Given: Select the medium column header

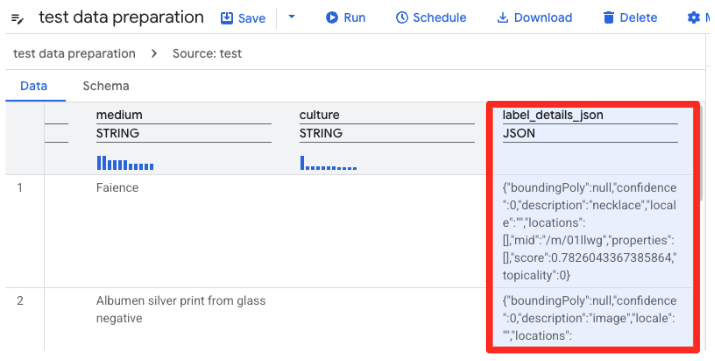Looking at the screenshot, I should coord(119,115).
